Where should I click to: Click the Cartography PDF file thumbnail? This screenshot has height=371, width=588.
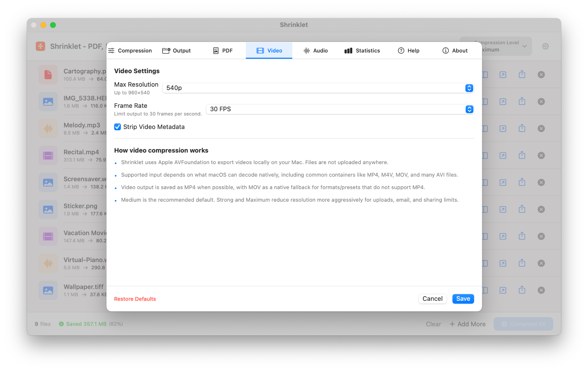[48, 75]
